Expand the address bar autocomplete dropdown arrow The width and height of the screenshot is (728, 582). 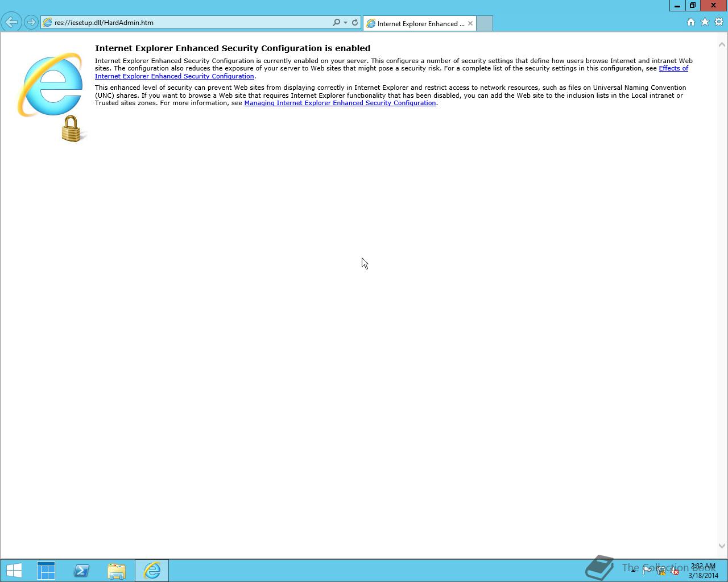pos(345,23)
